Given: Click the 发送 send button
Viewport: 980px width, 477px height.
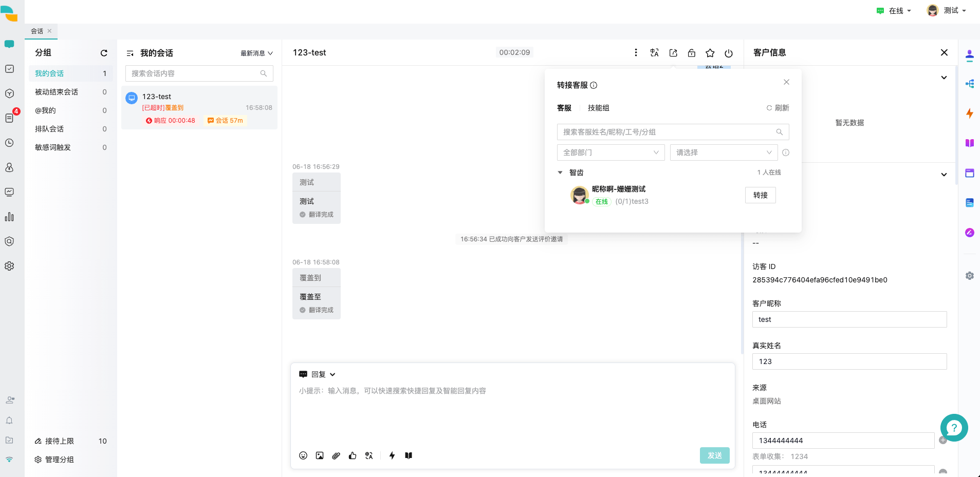Looking at the screenshot, I should click(x=715, y=455).
